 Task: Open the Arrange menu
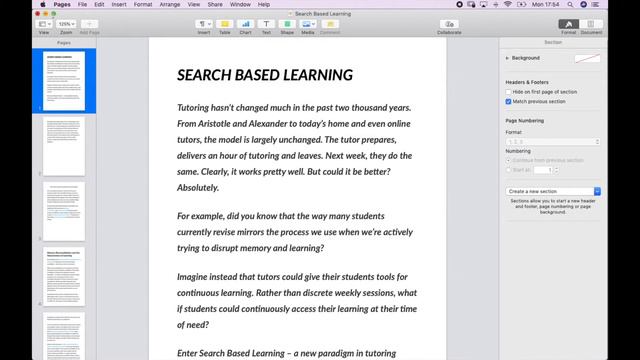click(170, 4)
